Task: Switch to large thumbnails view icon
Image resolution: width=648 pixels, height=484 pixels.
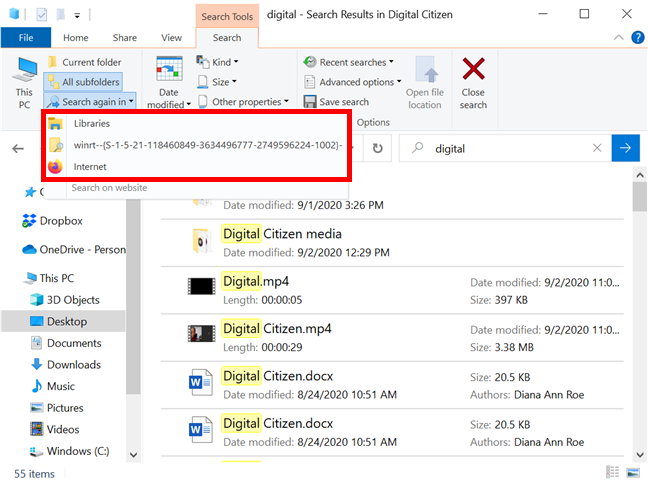Action: (633, 472)
